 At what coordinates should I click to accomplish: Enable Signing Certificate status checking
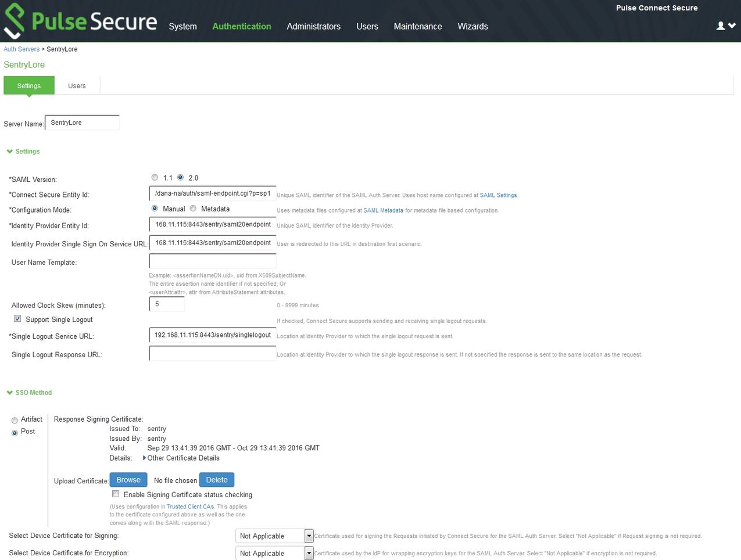point(116,493)
